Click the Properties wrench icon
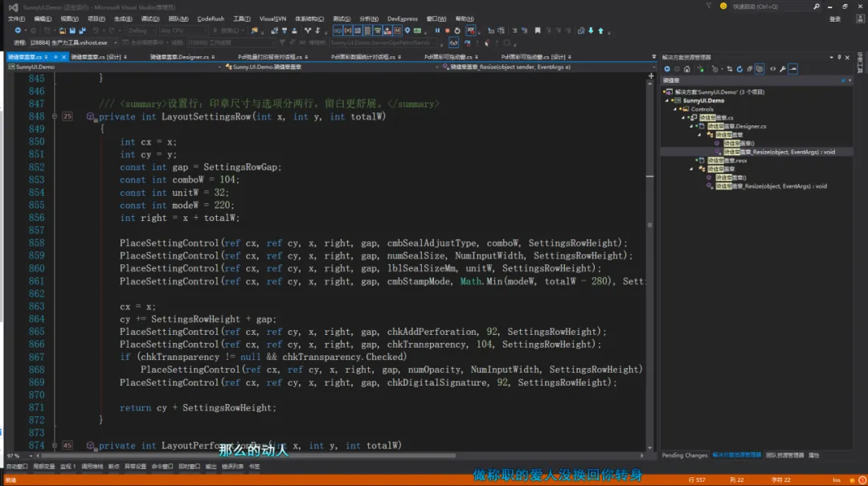This screenshot has height=486, width=868. (783, 69)
